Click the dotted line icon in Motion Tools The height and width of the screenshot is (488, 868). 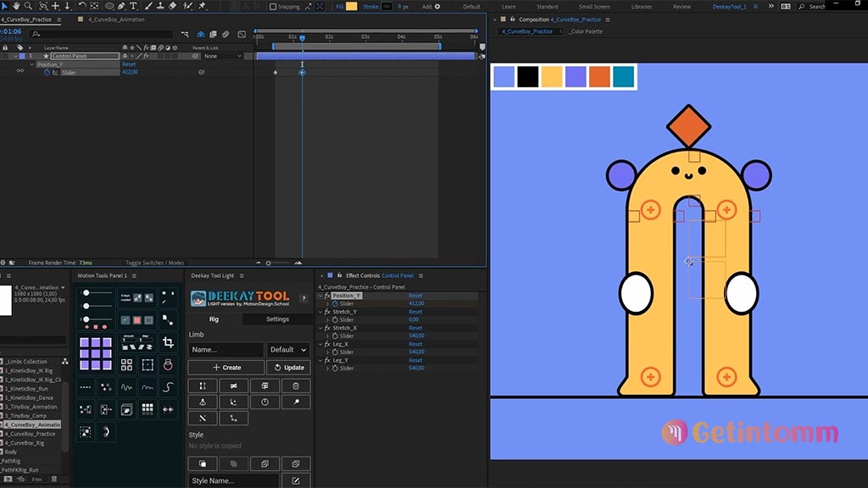(x=86, y=387)
